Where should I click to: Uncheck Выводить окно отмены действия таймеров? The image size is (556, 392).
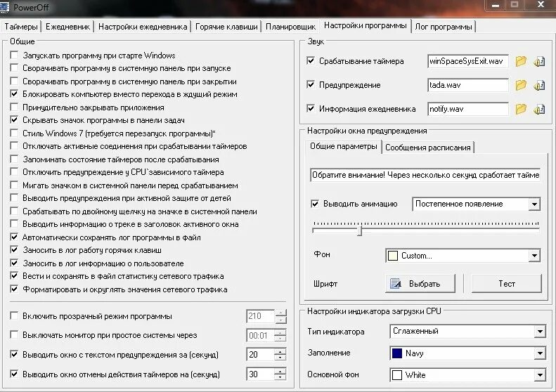14,374
